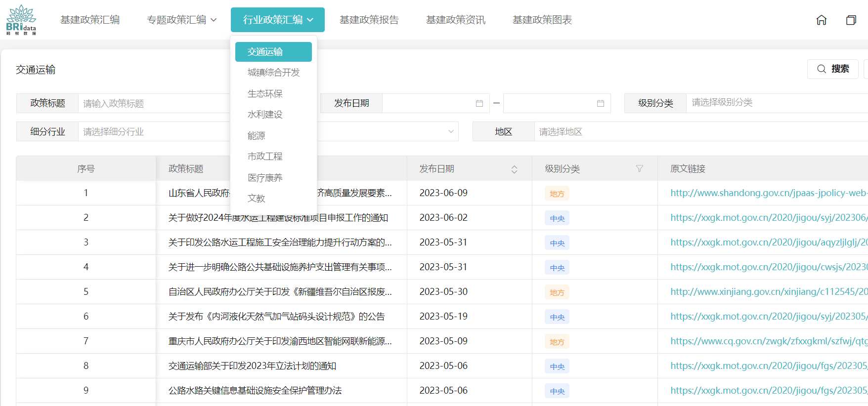
Task: Select 市政工程 menu item
Action: tap(273, 157)
